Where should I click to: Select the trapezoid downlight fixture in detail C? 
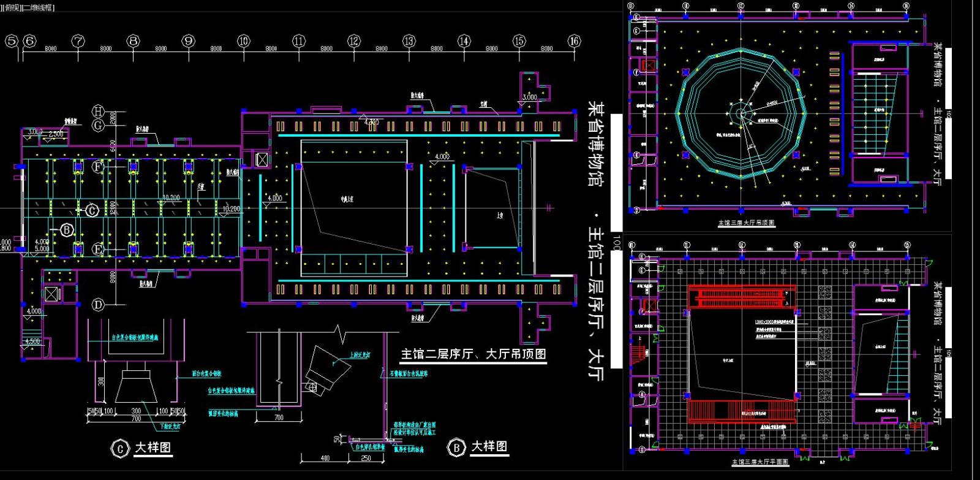tap(137, 382)
